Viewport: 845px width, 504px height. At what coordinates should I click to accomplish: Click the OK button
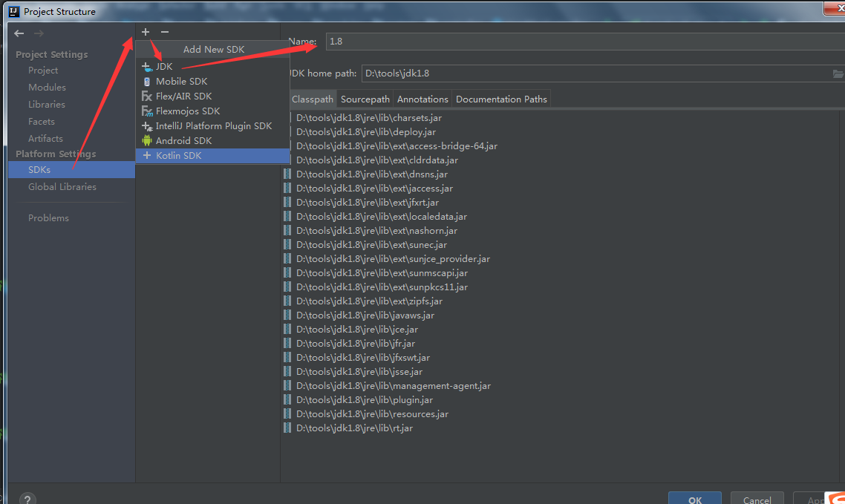695,500
